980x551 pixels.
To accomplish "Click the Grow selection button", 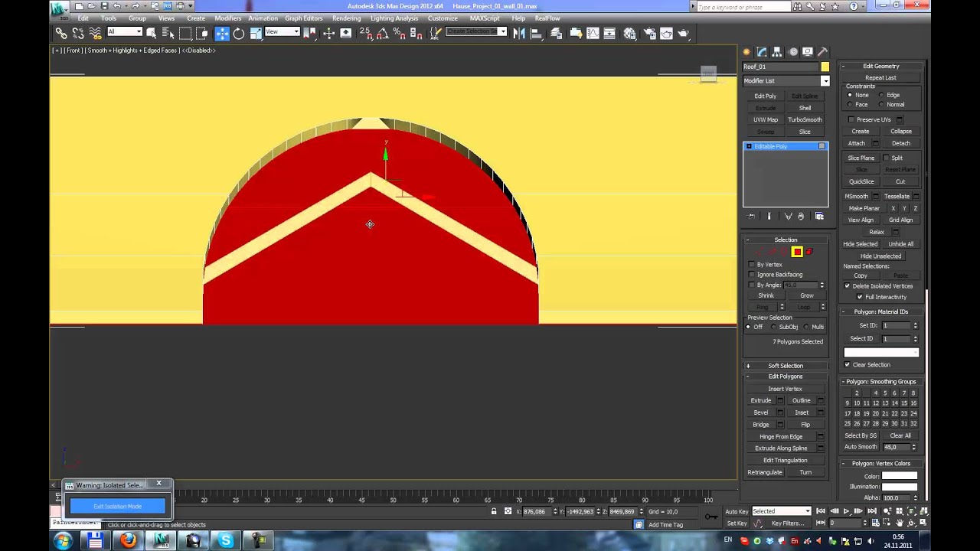I will (807, 295).
